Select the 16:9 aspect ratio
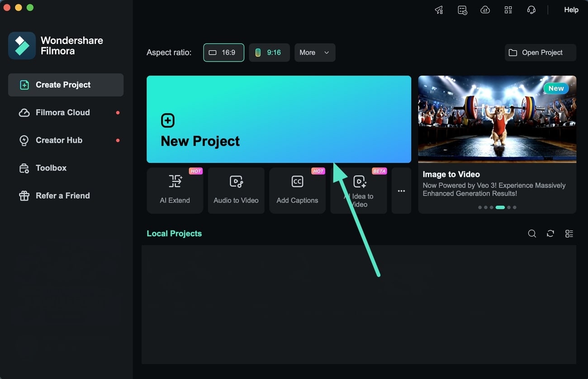This screenshot has width=588, height=379. (x=223, y=52)
